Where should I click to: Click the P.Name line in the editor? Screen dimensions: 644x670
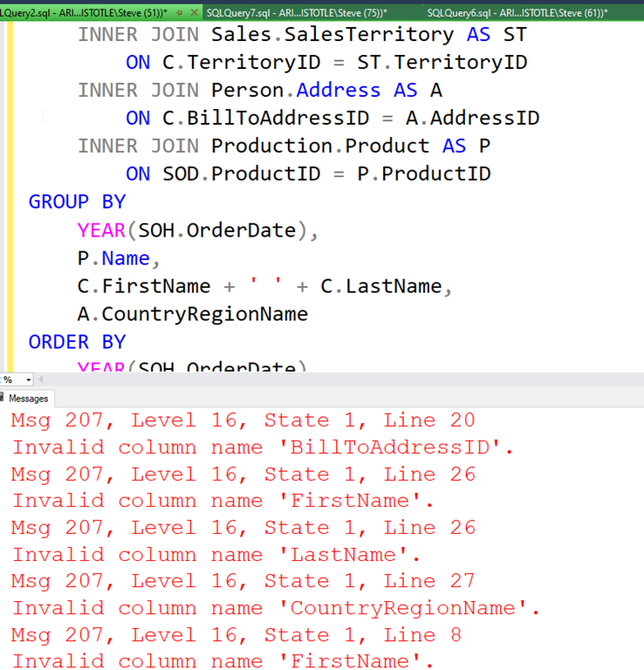119,258
